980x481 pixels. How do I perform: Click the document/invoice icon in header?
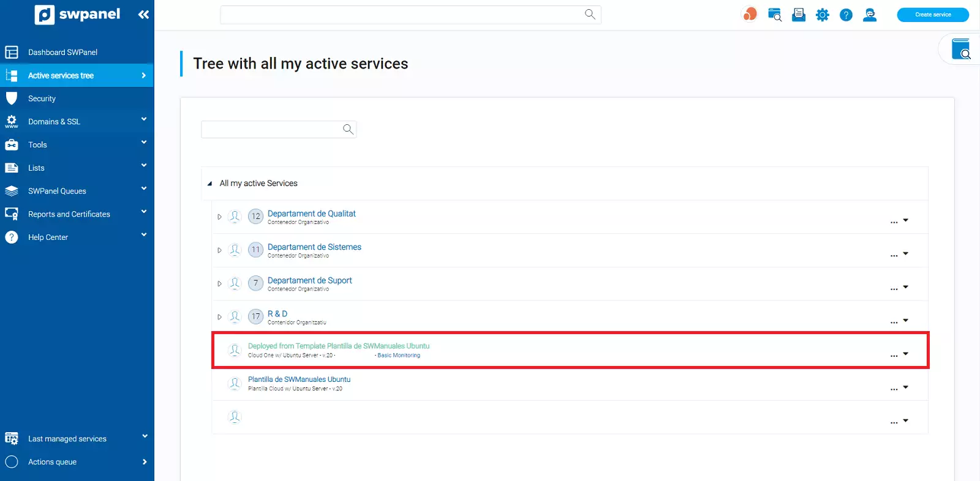pyautogui.click(x=799, y=15)
